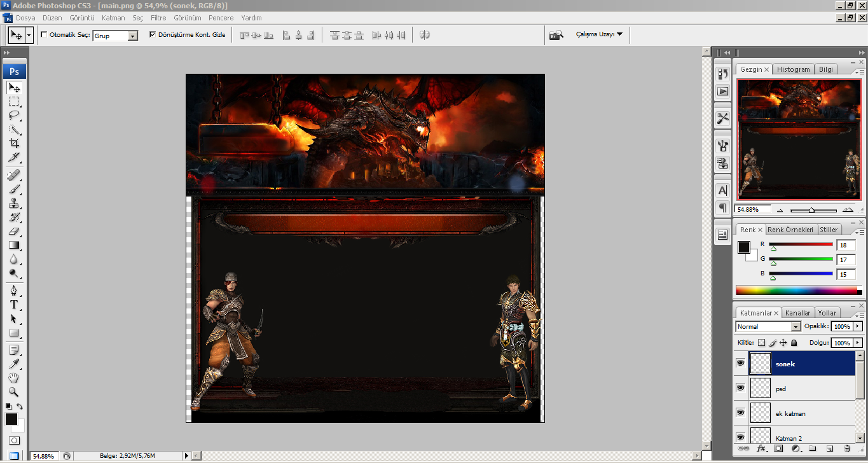The height and width of the screenshot is (463, 868).
Task: Select the Blur tool
Action: [x=14, y=259]
